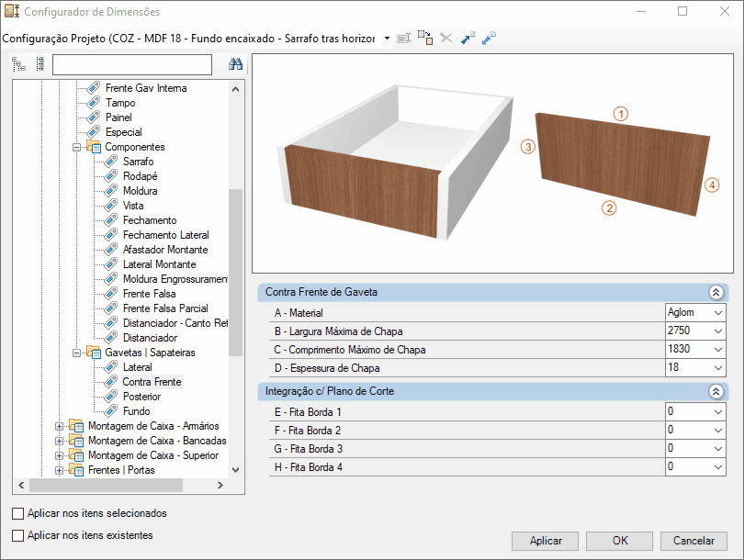Click the tree horizontal scrollbar right arrow

point(220,485)
